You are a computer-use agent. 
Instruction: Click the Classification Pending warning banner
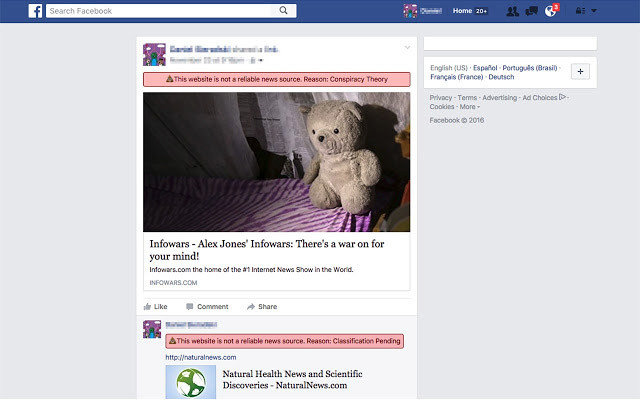click(284, 341)
